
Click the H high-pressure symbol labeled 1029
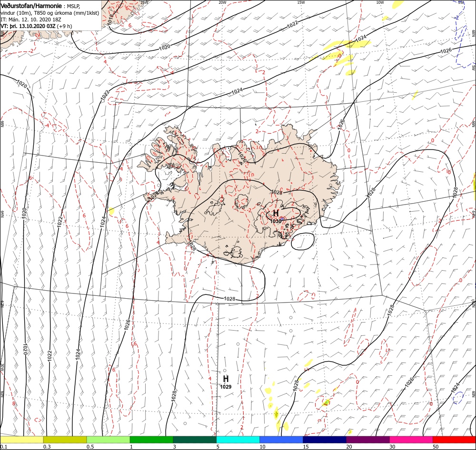point(226,379)
